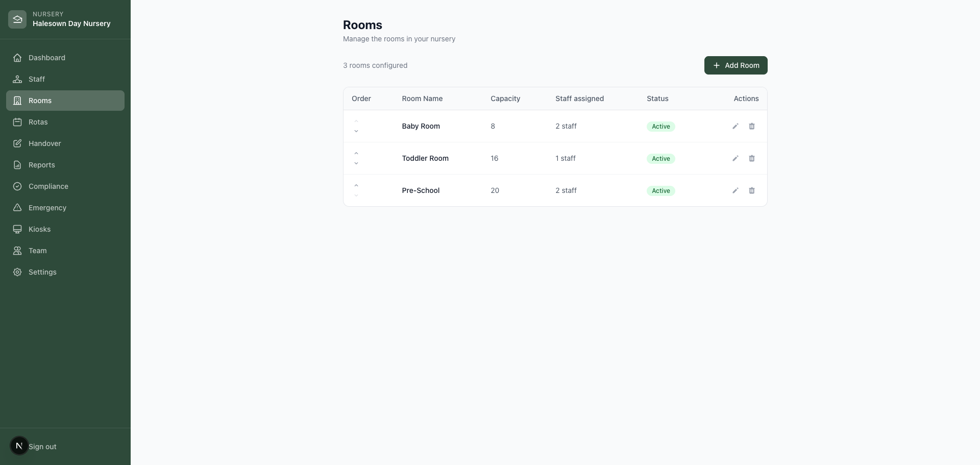The width and height of the screenshot is (980, 465).
Task: Click Baby Room's Active status badge
Action: 660,127
